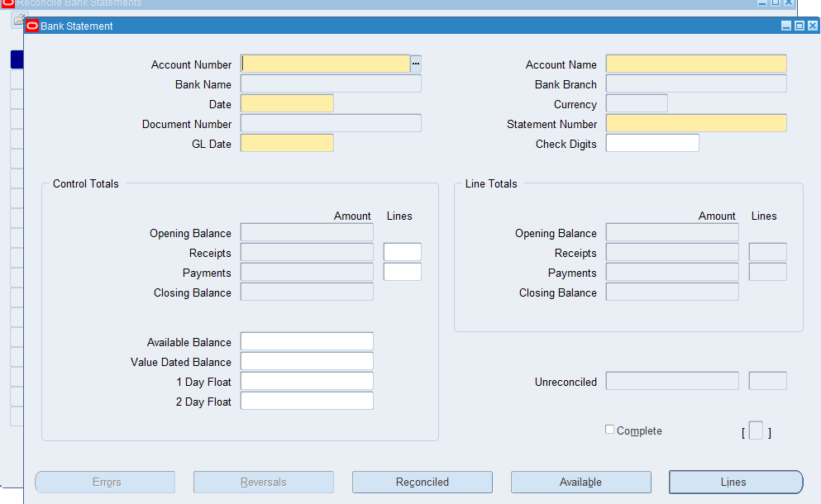Open the Account Number list of values
821x504 pixels.
416,64
